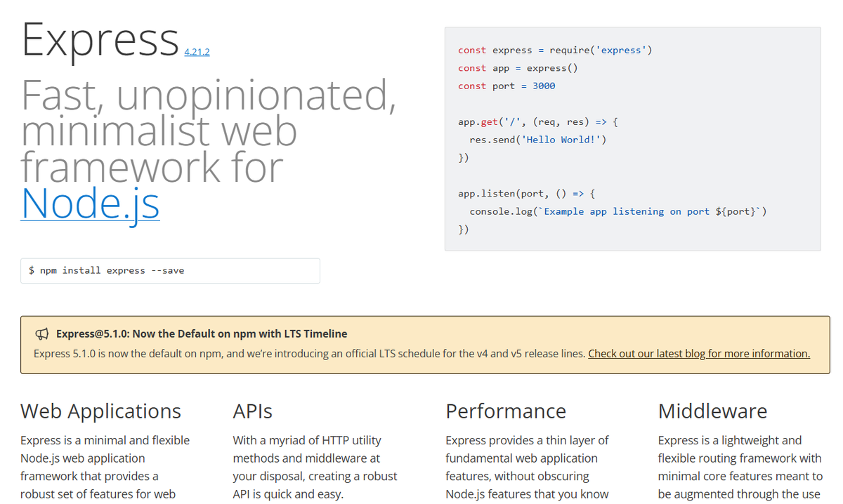Click the app.listen code line
The width and height of the screenshot is (843, 504).
[x=528, y=193]
